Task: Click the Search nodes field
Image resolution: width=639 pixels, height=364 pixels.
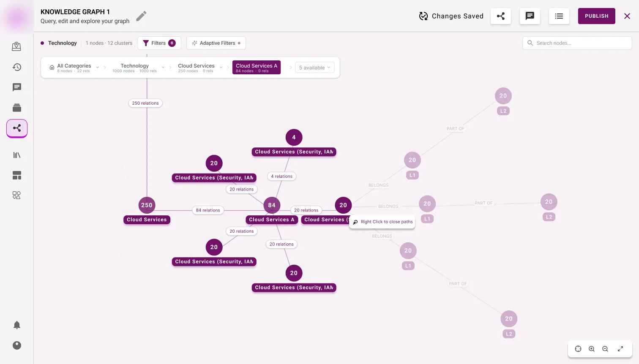Action: tap(577, 43)
